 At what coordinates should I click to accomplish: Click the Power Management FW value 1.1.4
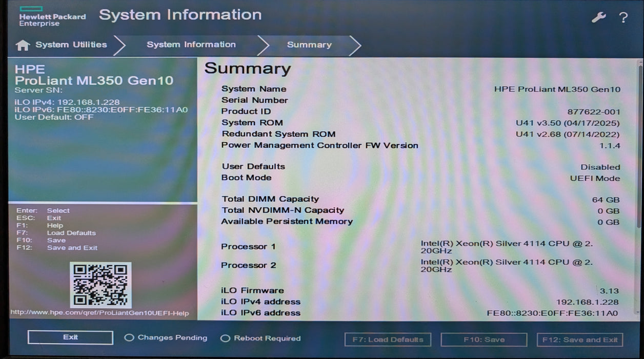(610, 146)
